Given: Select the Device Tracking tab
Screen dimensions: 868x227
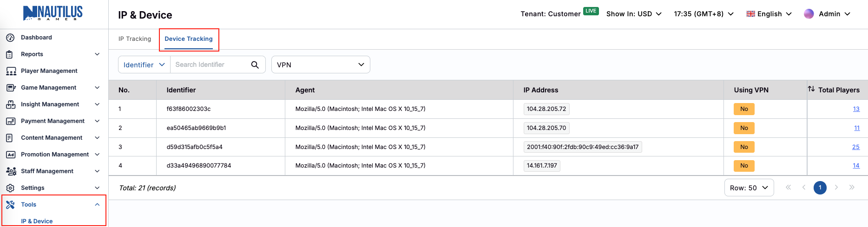Looking at the screenshot, I should tap(189, 39).
